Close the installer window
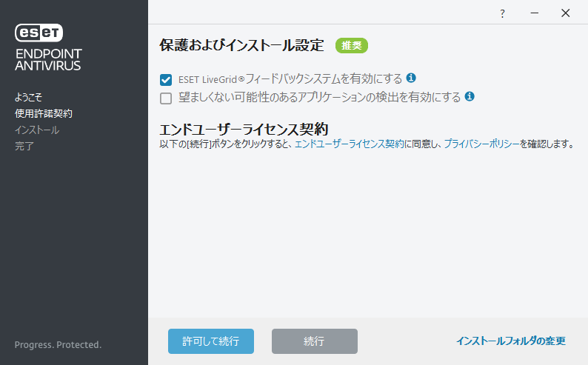The width and height of the screenshot is (588, 365). tap(566, 13)
